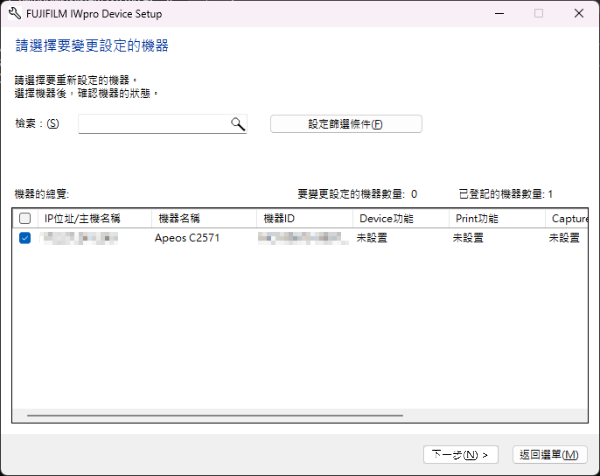Image resolution: width=600 pixels, height=476 pixels.
Task: Click the wrench app icon in title bar
Action: pyautogui.click(x=15, y=14)
